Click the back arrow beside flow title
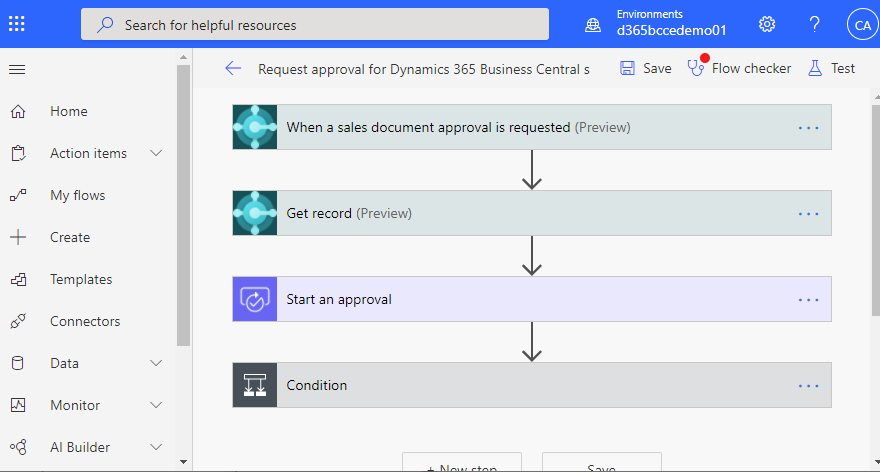Screen dimensions: 880x472 pos(233,68)
